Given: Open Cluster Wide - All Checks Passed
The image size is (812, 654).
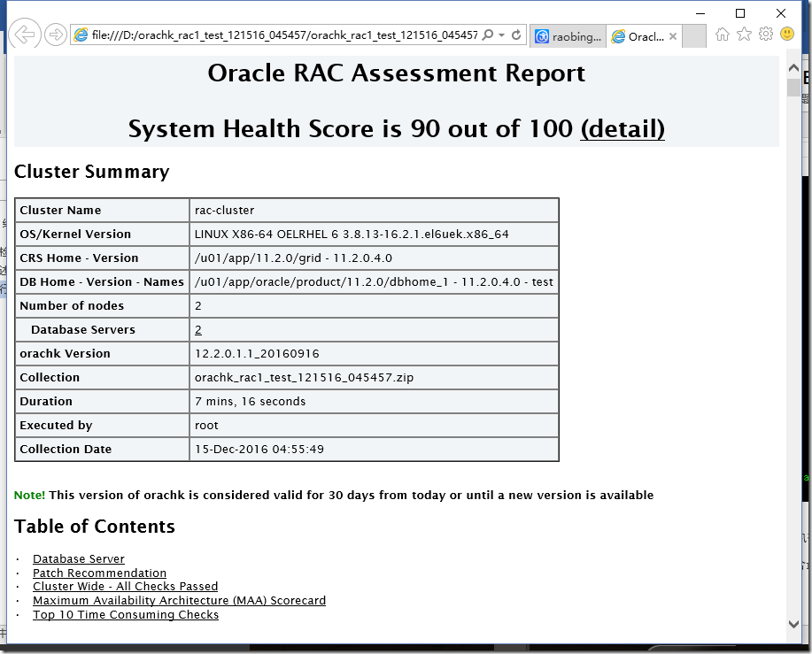Looking at the screenshot, I should tap(125, 586).
